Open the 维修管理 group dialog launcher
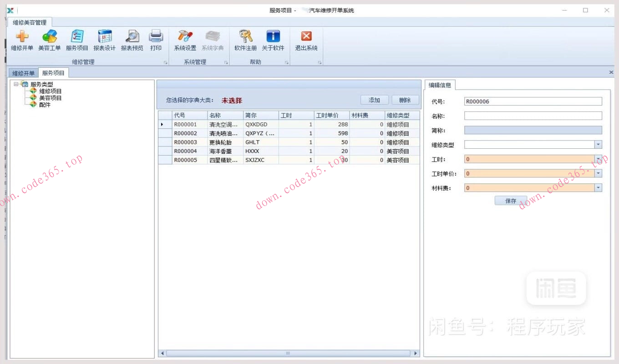This screenshot has width=619, height=364. point(166,63)
